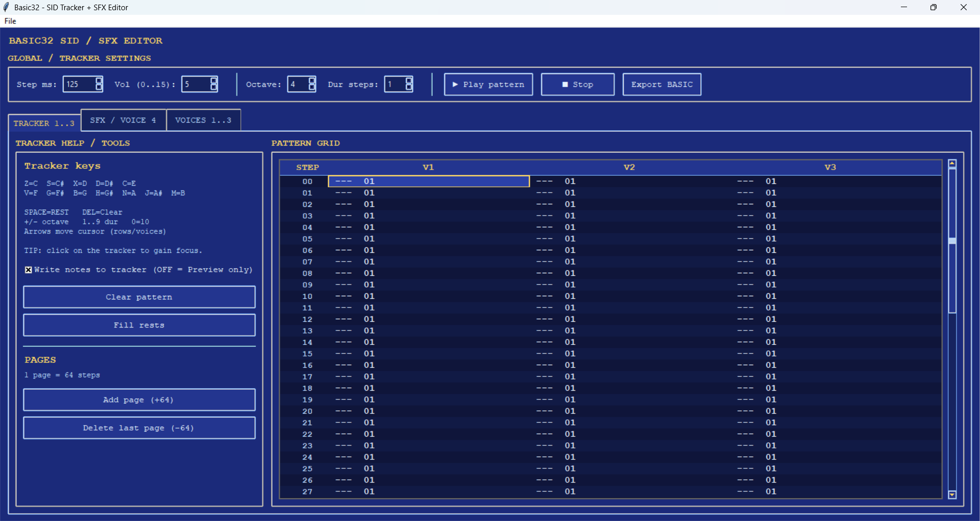Click Export BASIC button

[662, 84]
